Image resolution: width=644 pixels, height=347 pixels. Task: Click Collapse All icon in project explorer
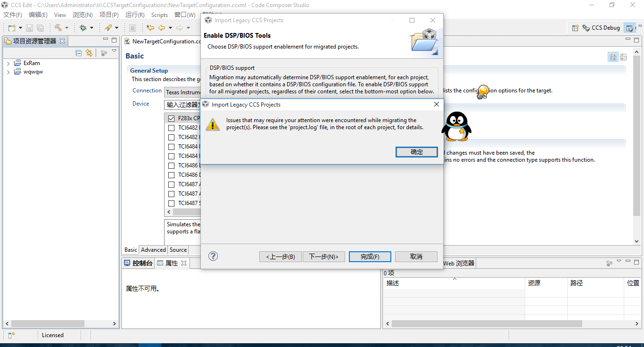pyautogui.click(x=79, y=53)
